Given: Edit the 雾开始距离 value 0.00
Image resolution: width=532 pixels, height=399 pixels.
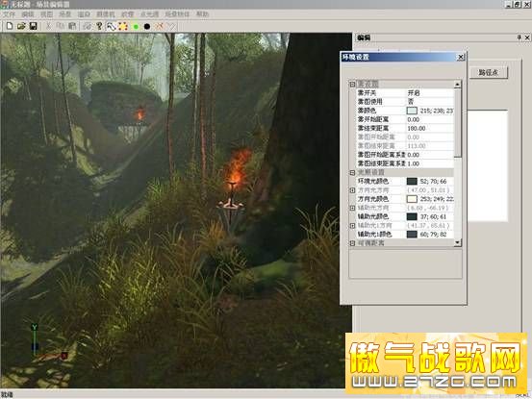Looking at the screenshot, I should point(414,119).
